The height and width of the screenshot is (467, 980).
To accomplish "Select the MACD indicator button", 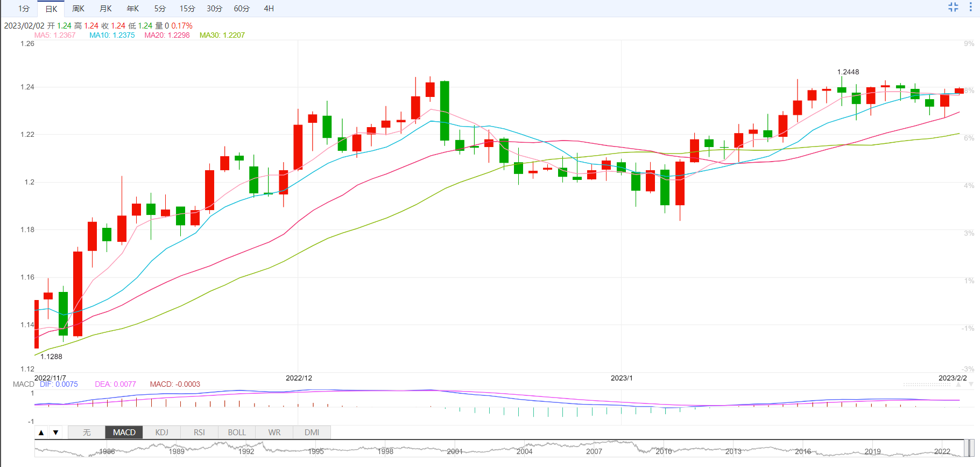I will point(124,432).
